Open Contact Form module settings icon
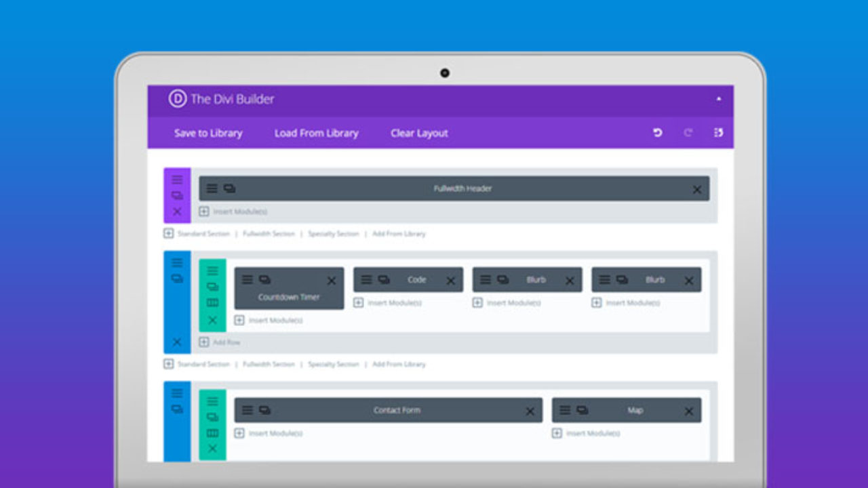The width and height of the screenshot is (868, 488). pos(248,410)
